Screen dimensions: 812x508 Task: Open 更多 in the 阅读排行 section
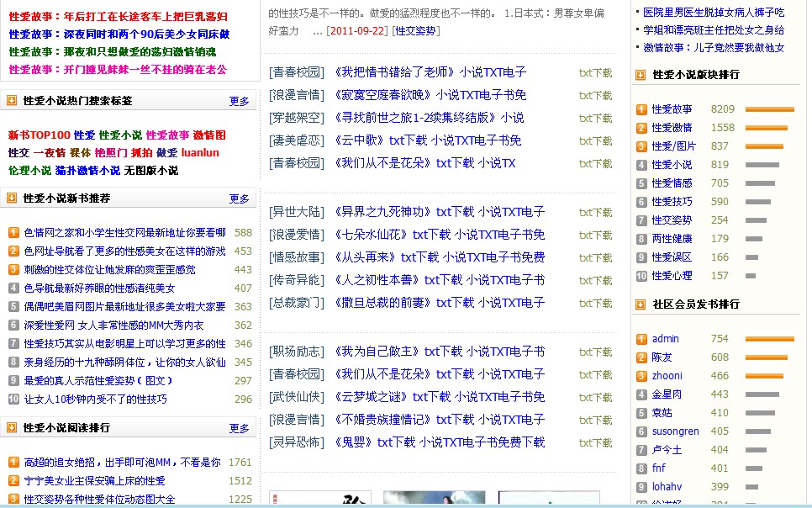click(240, 428)
